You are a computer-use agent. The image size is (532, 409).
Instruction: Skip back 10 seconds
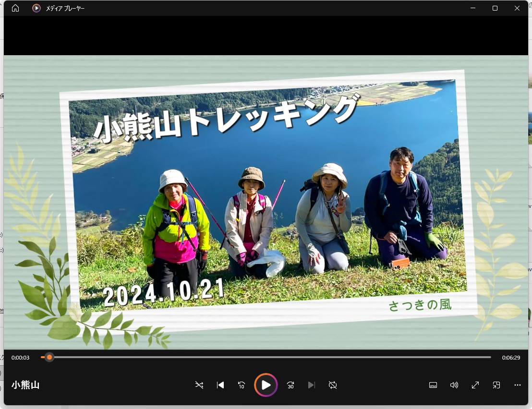click(x=242, y=385)
